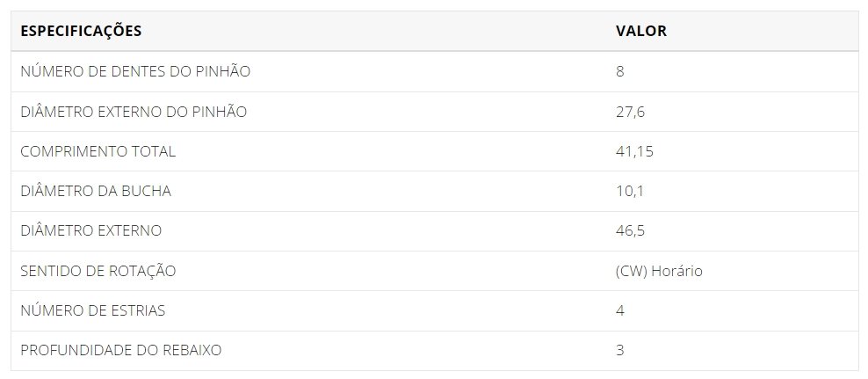Viewport: 868px width, 379px height.
Task: Click the 10,1 value cell
Action: tap(629, 192)
